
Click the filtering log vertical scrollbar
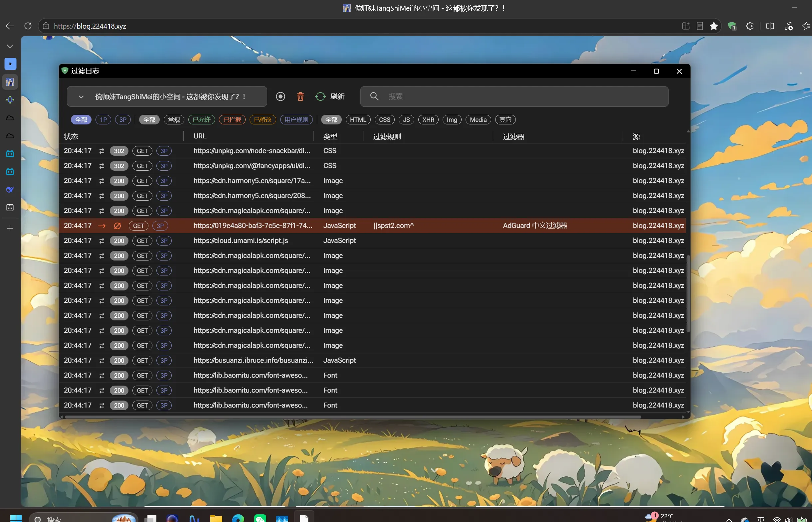(688, 293)
